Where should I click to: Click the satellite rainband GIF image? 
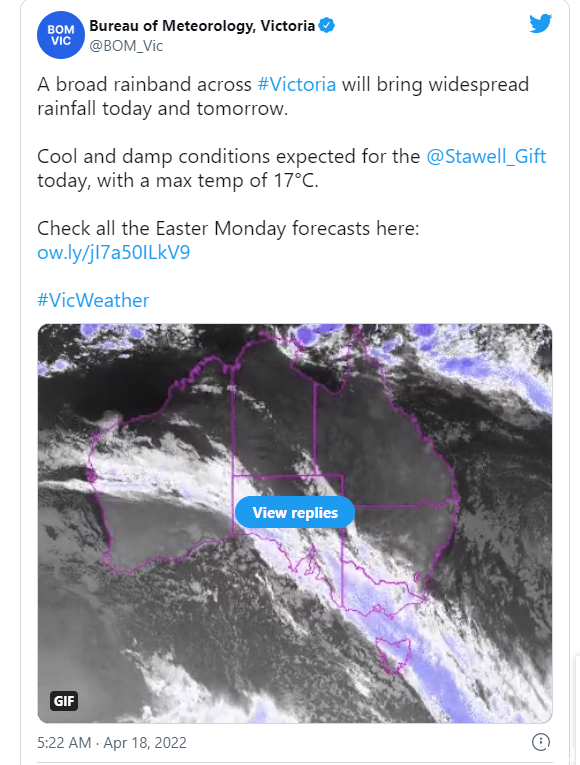(x=295, y=523)
